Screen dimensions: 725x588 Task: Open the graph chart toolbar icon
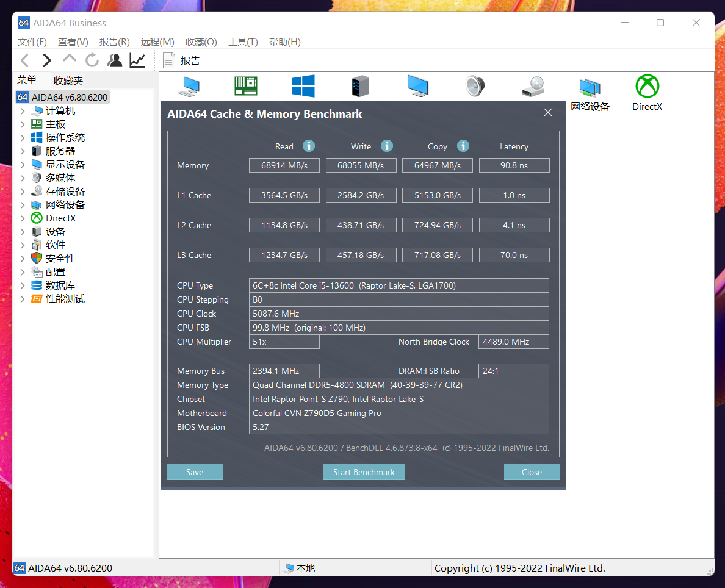137,60
